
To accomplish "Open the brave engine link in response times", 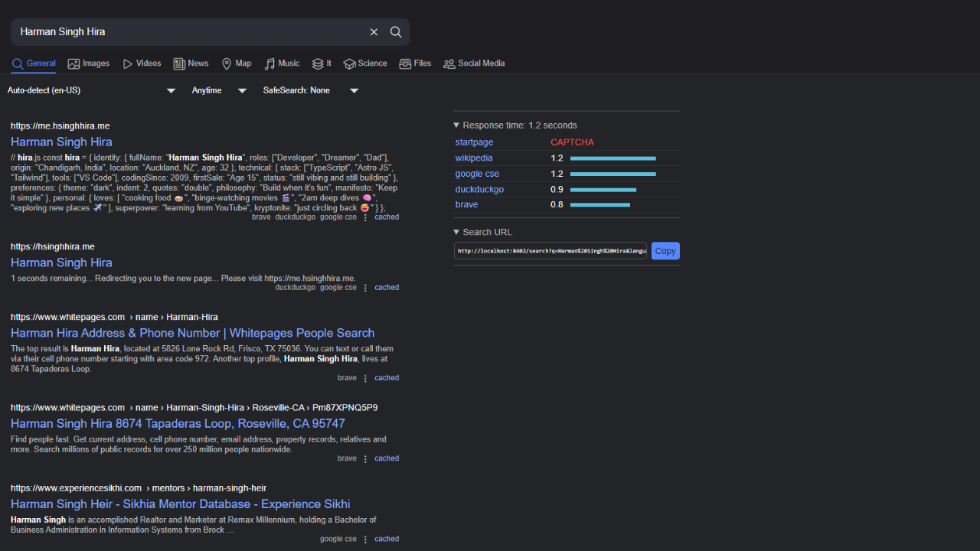I will click(x=466, y=205).
